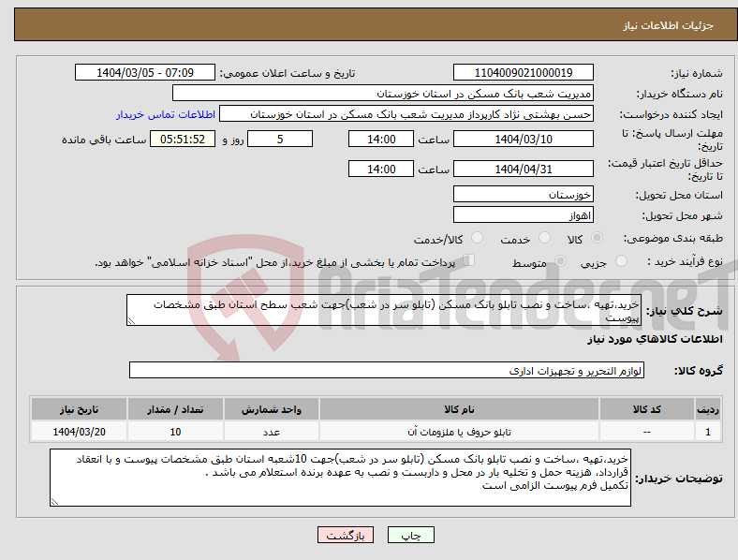The width and height of the screenshot is (738, 560).
Task: Click buyer organization name field
Action: click(383, 93)
